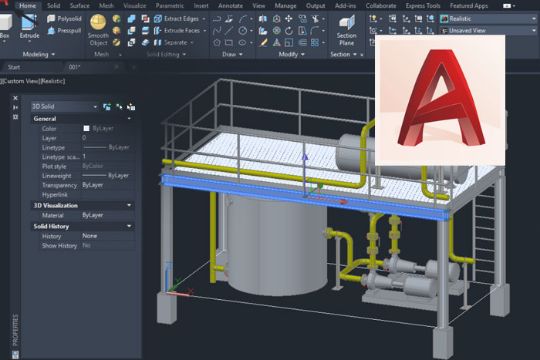Viewport: 540px width, 360px height.
Task: Click the Extract Edges icon
Action: point(158,19)
